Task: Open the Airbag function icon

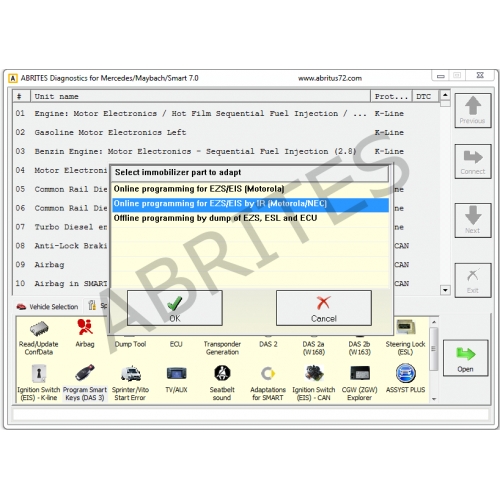Action: pos(85,334)
